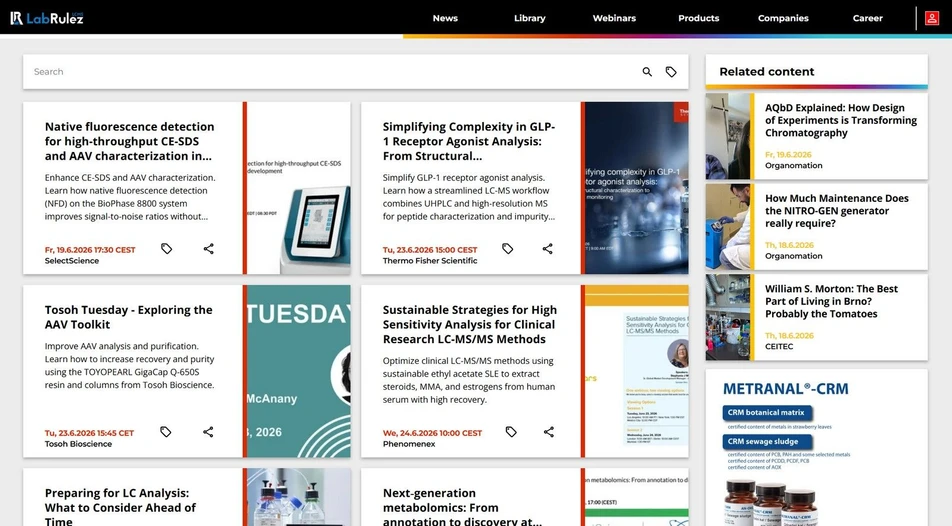Click the NITRO-GEN article thumbnail
Image resolution: width=952 pixels, height=526 pixels.
pyautogui.click(x=727, y=227)
